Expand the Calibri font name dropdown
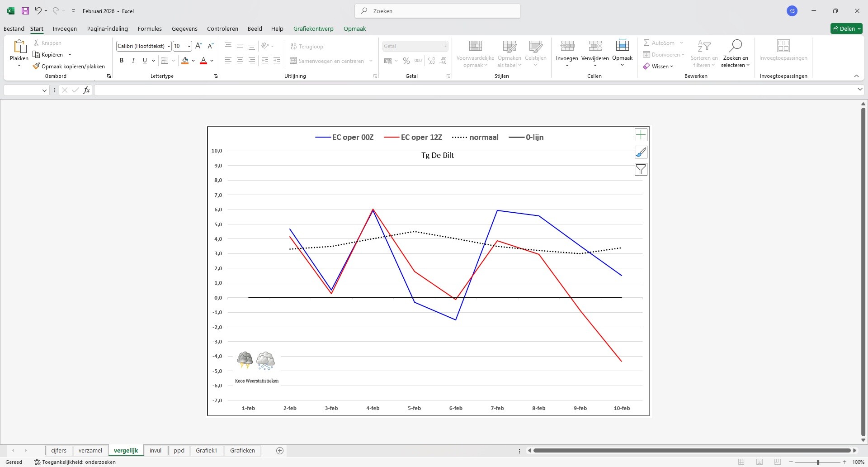The image size is (868, 467). coord(169,46)
